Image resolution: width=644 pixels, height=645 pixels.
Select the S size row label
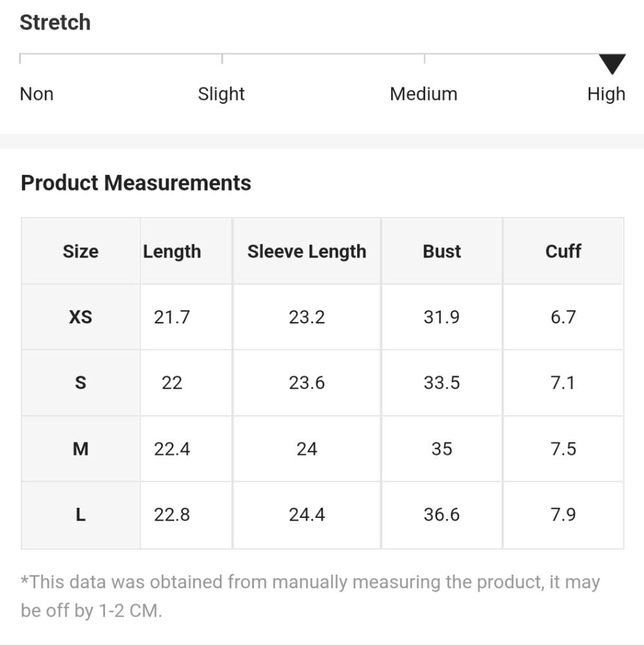[81, 383]
